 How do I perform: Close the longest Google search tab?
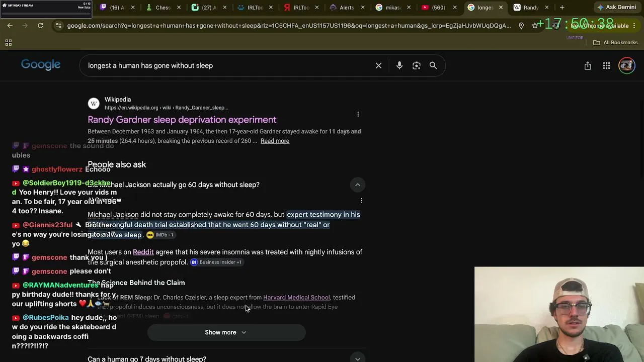(x=501, y=8)
